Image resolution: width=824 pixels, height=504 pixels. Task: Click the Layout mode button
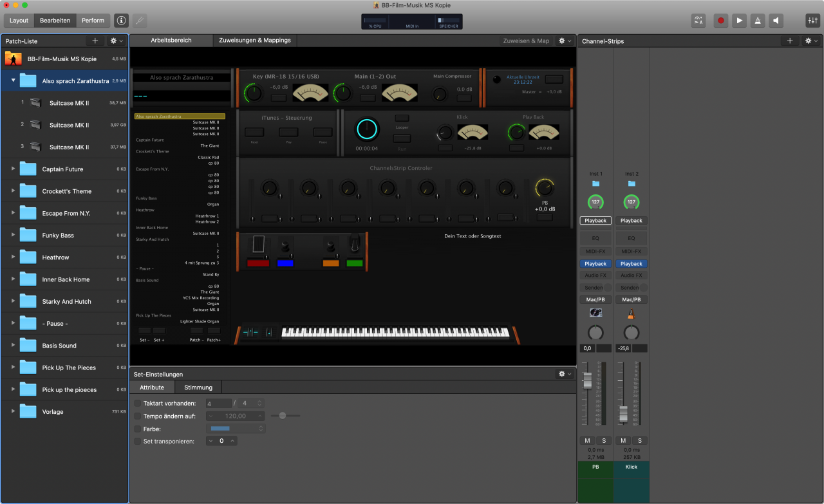click(19, 21)
